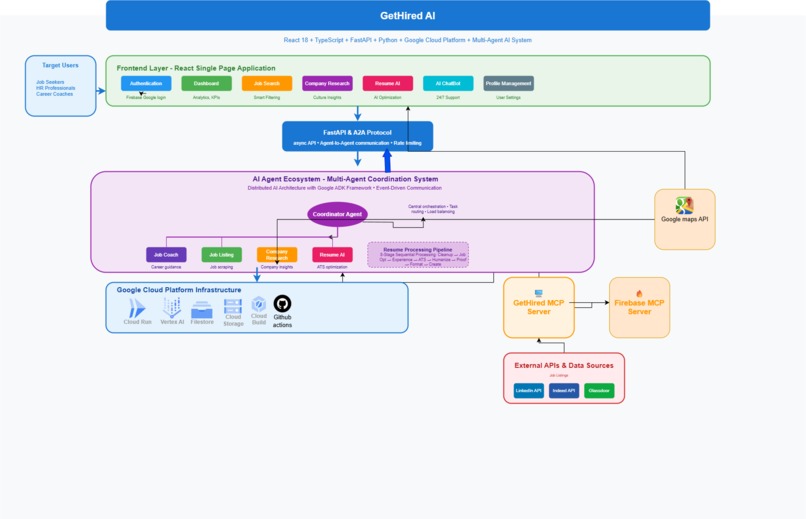Select the GetHired AI title banner
The height and width of the screenshot is (519, 806).
[x=408, y=15]
